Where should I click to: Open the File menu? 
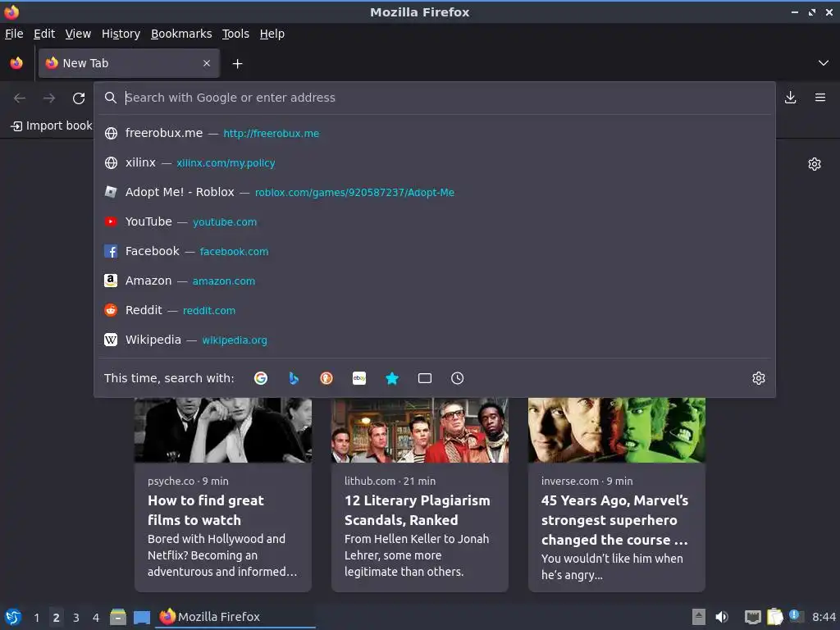[x=14, y=34]
